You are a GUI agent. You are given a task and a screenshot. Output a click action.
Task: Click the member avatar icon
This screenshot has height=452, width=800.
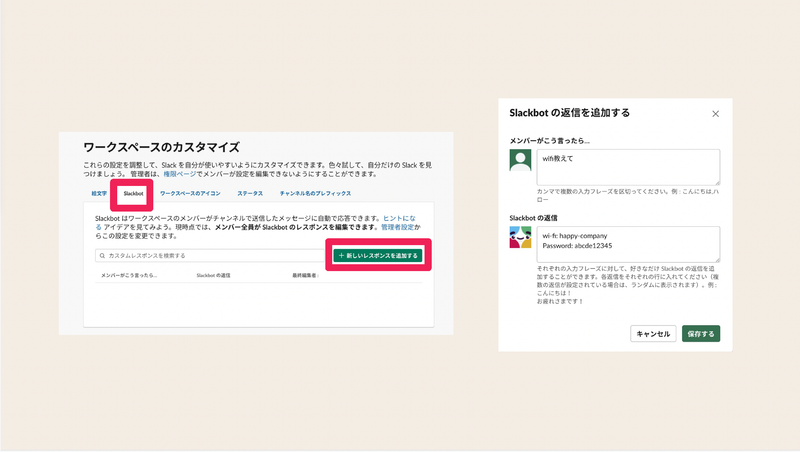click(x=520, y=160)
